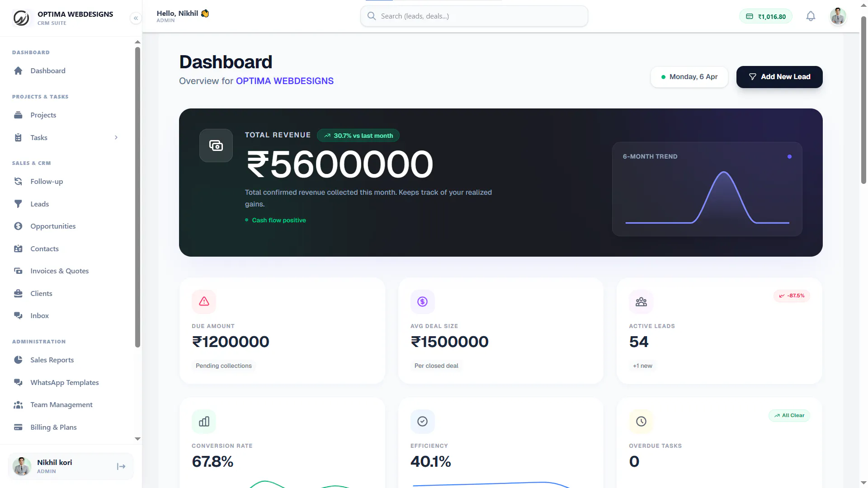Open WhatsApp Templates page
Viewport: 868px width, 488px height.
(65, 383)
